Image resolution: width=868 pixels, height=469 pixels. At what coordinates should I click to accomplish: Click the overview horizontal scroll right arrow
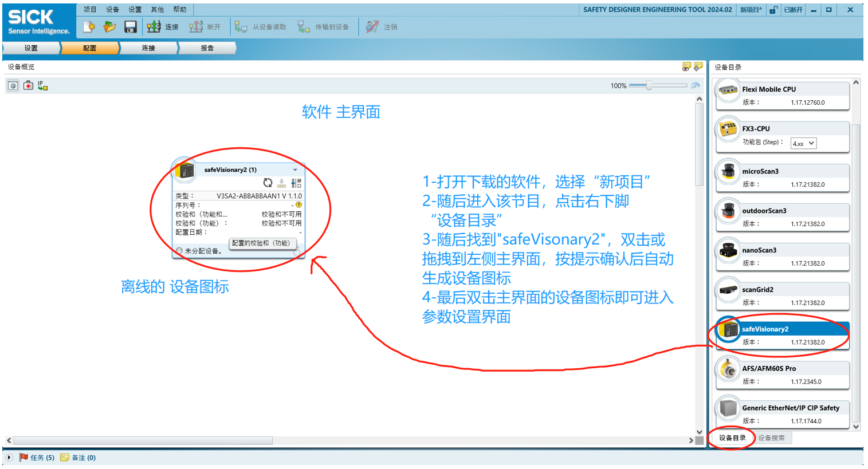pyautogui.click(x=691, y=440)
